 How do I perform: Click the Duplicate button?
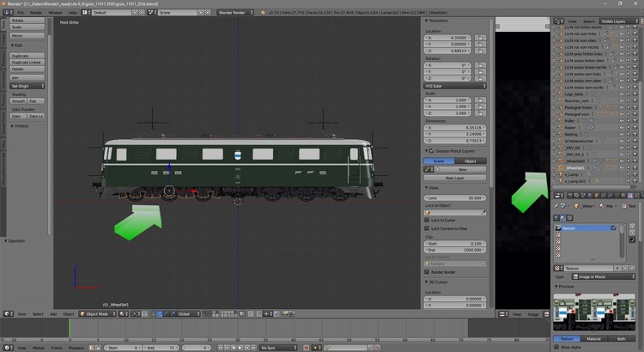pyautogui.click(x=27, y=56)
